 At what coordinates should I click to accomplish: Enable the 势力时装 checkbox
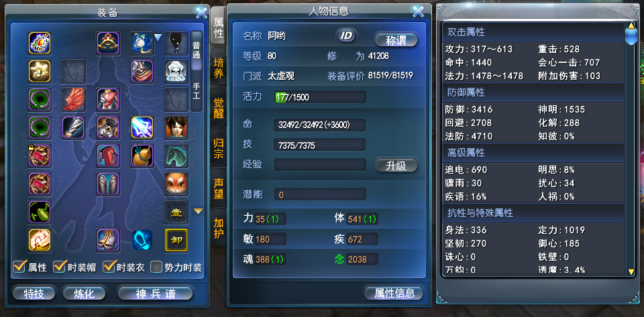tap(156, 267)
